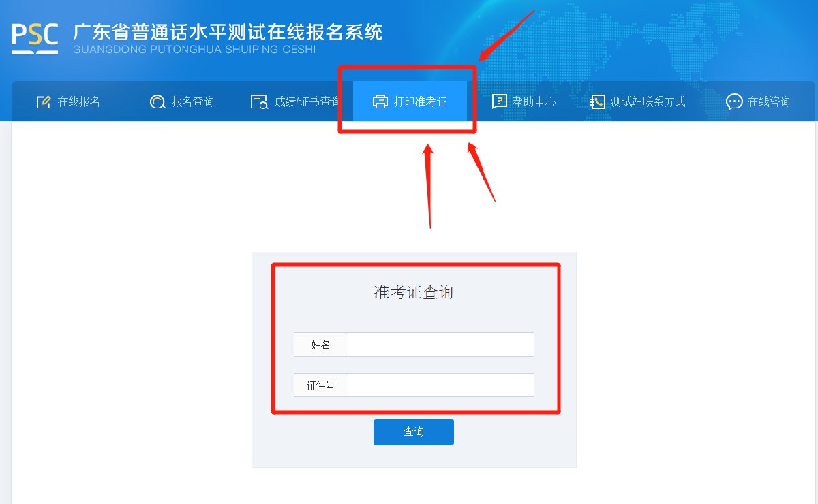Screen dimensions: 818x504
Task: Click the site title 广东省普通话水平测试在线报名系统
Action: coord(228,31)
